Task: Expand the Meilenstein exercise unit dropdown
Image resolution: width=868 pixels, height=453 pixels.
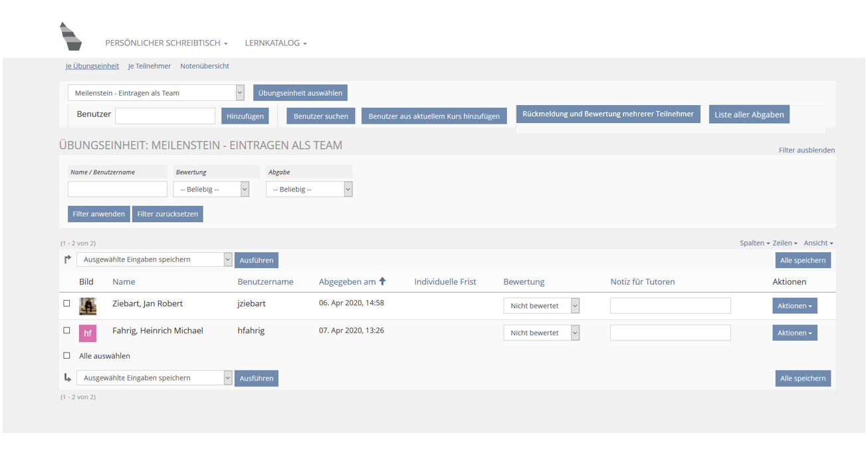Action: coord(156,93)
